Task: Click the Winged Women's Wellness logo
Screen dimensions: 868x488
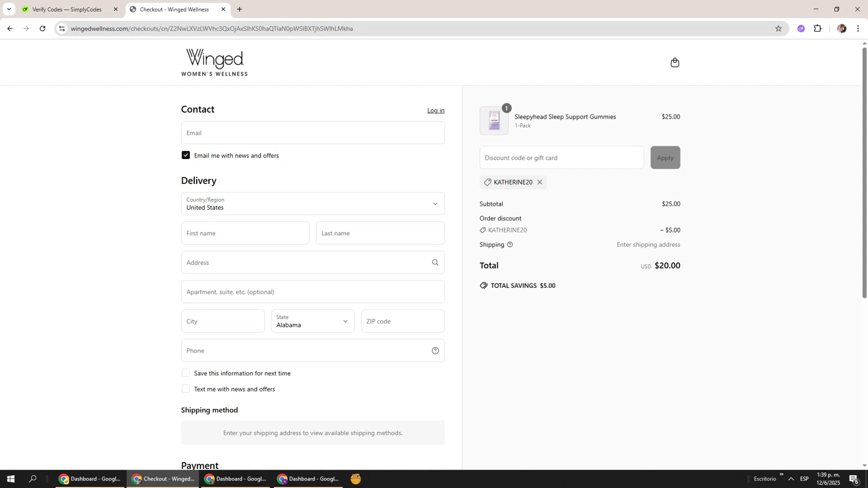Action: 214,62
